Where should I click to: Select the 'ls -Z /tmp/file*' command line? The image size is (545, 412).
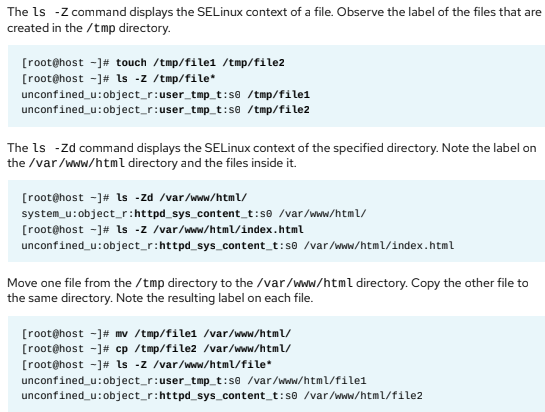click(165, 79)
